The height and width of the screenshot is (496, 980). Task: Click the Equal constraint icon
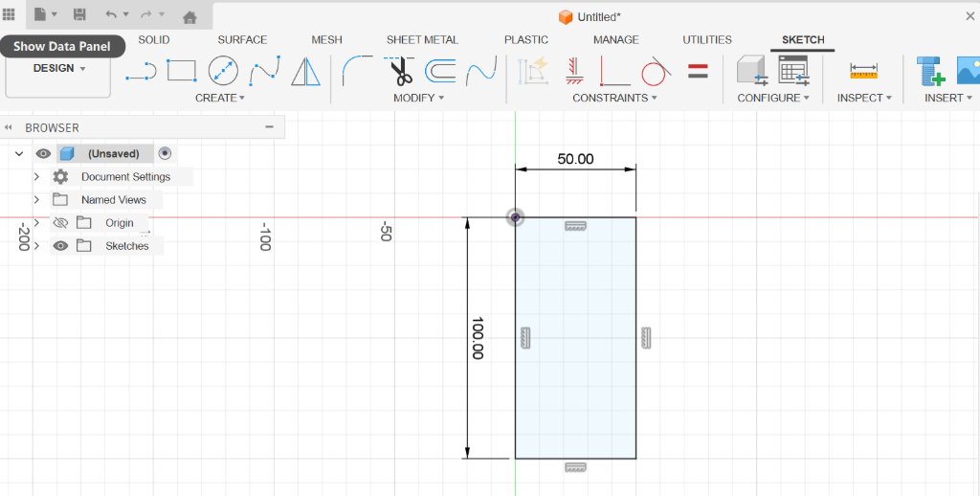[698, 71]
